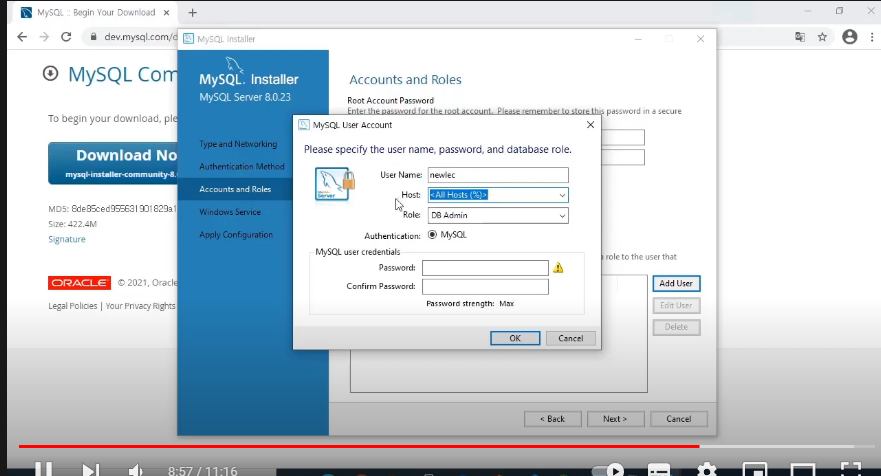The width and height of the screenshot is (881, 476).
Task: Open the browser profile avatar
Action: 850,37
